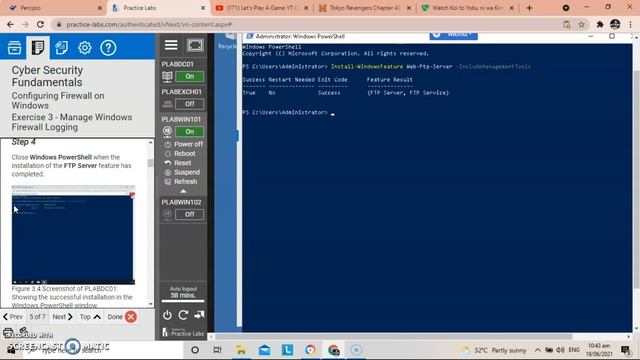Open Figure 3.4 screenshot thumbnail

click(x=73, y=235)
